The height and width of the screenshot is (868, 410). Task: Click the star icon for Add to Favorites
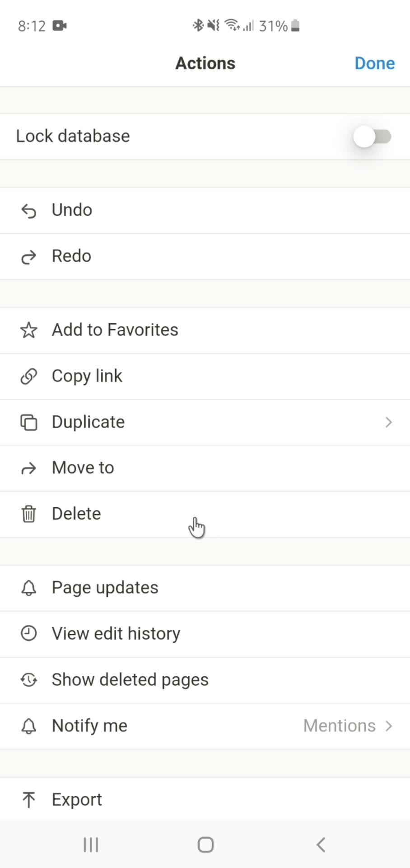click(x=28, y=330)
